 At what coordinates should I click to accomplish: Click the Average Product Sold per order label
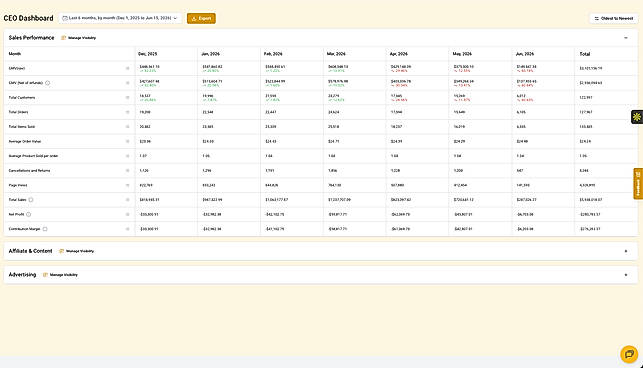click(33, 156)
